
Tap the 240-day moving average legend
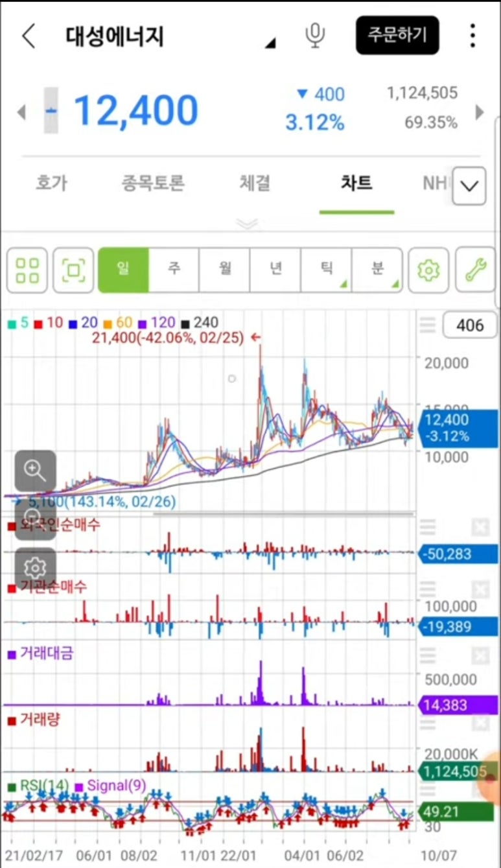pyautogui.click(x=200, y=322)
